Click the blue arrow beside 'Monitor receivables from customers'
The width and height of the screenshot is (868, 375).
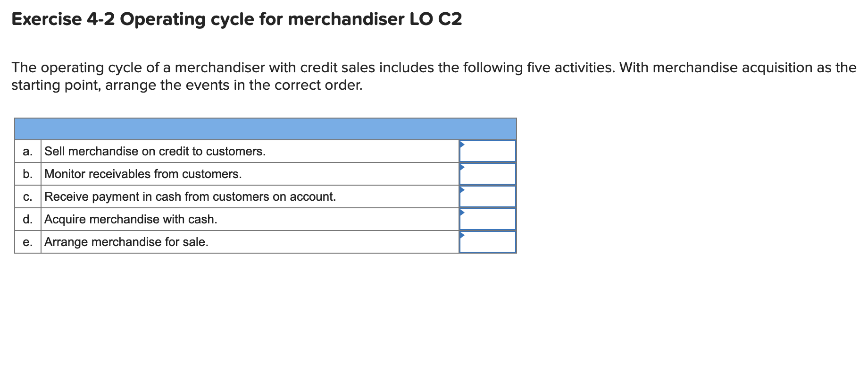pos(461,166)
